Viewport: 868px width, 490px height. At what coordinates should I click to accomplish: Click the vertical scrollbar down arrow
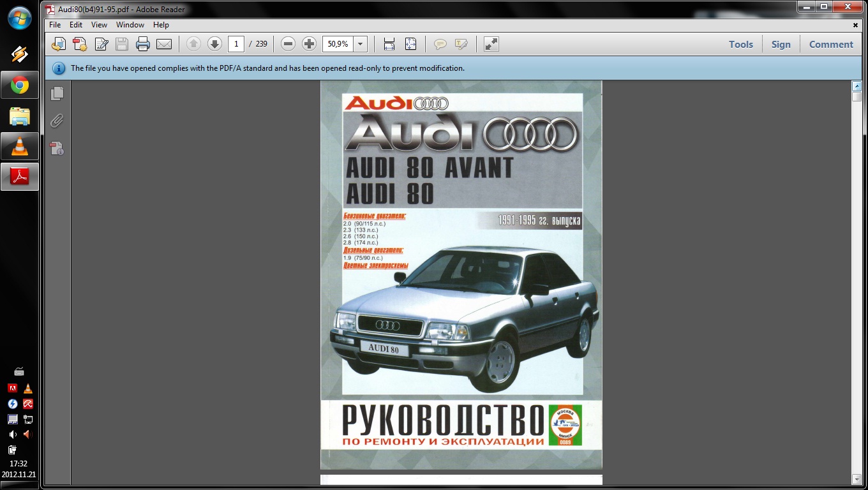(x=857, y=479)
